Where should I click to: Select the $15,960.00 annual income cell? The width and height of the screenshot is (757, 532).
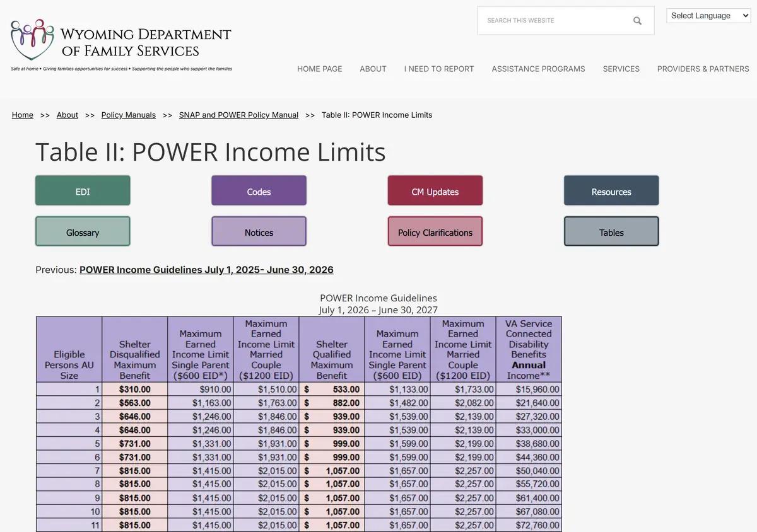point(529,390)
